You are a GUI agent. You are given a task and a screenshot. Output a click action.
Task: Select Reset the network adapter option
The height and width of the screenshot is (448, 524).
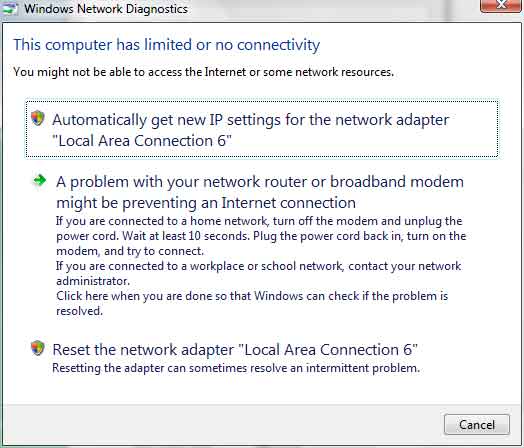pos(235,350)
